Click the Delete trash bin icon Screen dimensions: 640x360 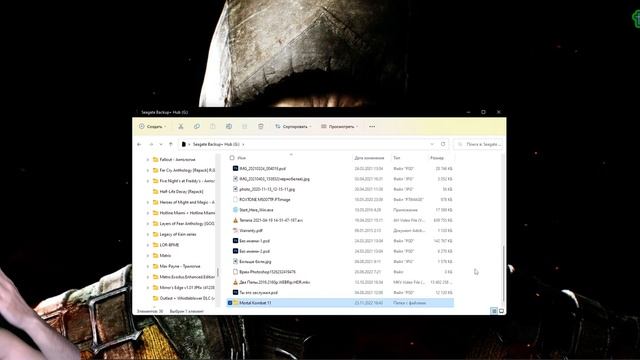261,127
